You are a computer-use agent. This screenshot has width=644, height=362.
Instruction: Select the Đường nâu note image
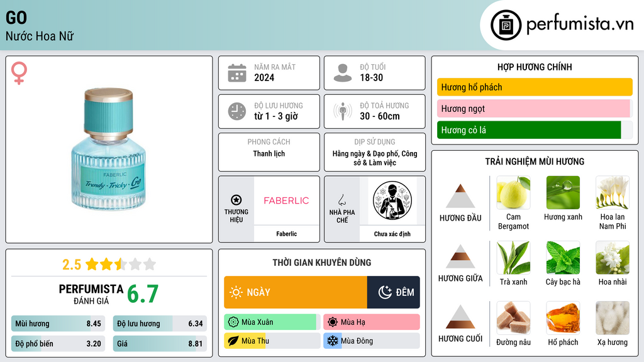[x=513, y=318]
